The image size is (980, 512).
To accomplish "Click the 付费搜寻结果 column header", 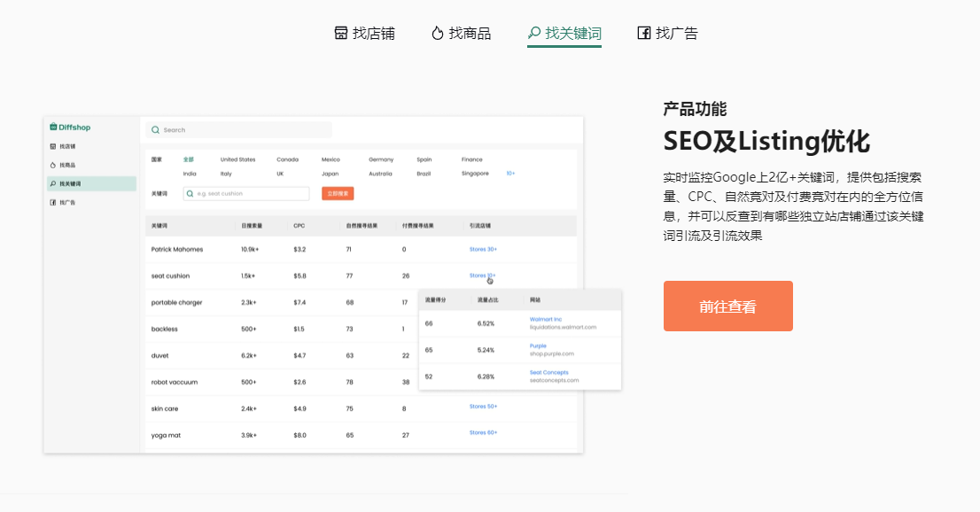I will [x=418, y=226].
